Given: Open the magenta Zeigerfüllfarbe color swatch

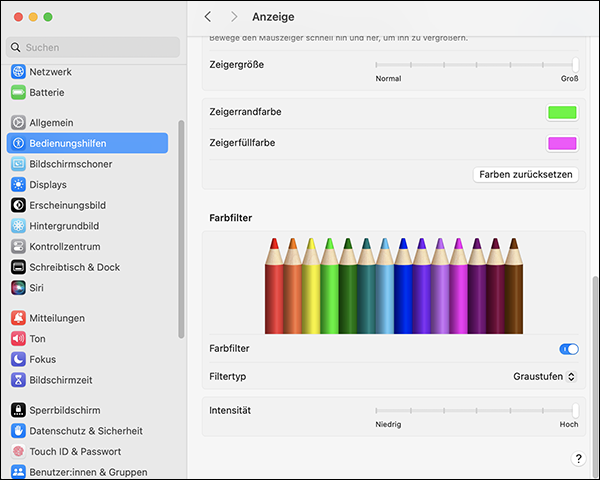Looking at the screenshot, I should (x=561, y=143).
